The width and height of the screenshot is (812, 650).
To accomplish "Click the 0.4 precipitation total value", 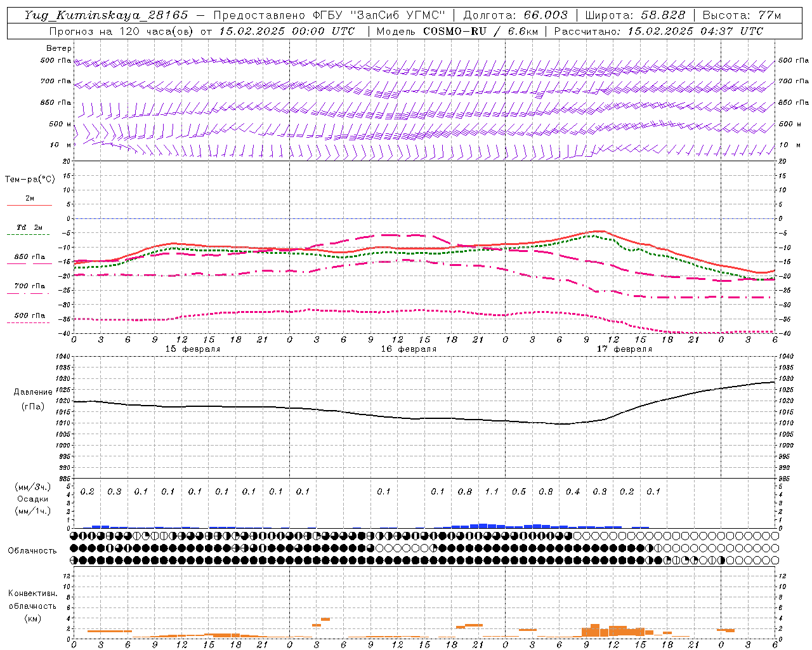I will pyautogui.click(x=573, y=492).
